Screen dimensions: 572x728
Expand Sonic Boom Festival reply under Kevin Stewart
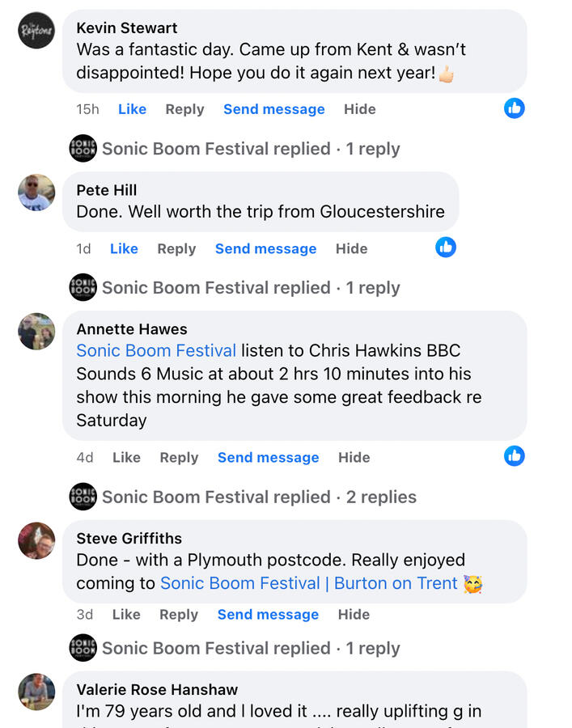pyautogui.click(x=250, y=149)
